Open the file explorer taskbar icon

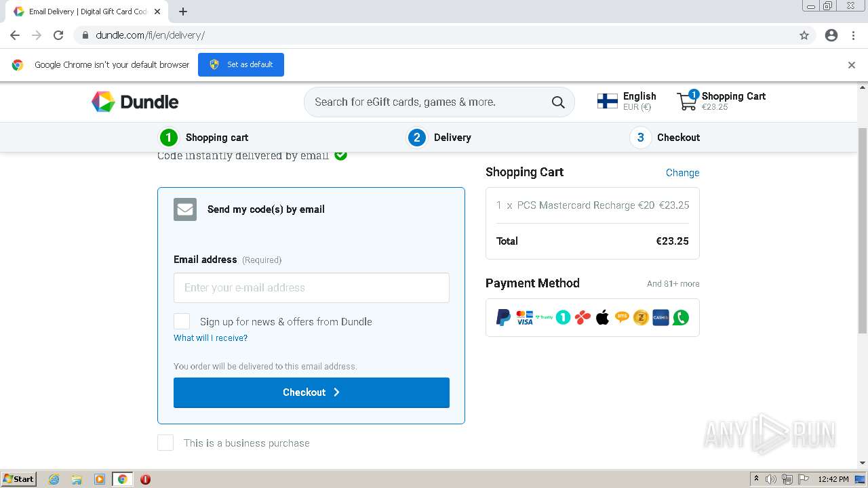[77, 479]
